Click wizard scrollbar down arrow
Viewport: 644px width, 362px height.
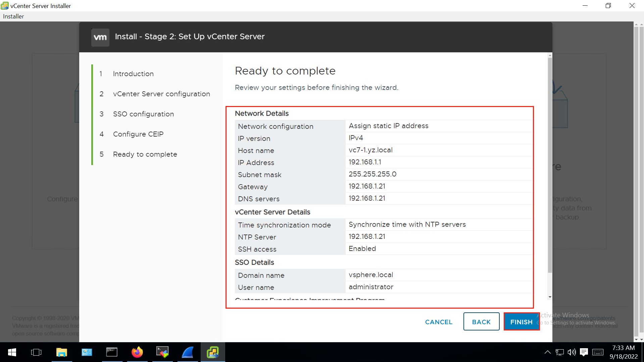coord(550,297)
